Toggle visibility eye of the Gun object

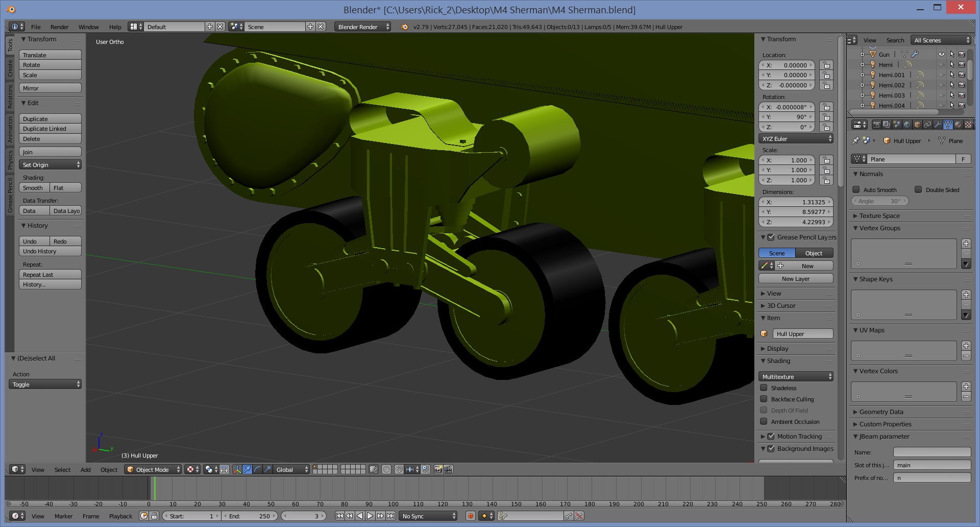coord(942,54)
